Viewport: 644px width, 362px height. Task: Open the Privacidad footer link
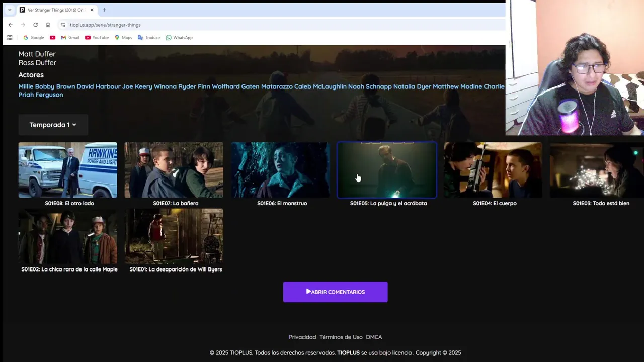[302, 337]
